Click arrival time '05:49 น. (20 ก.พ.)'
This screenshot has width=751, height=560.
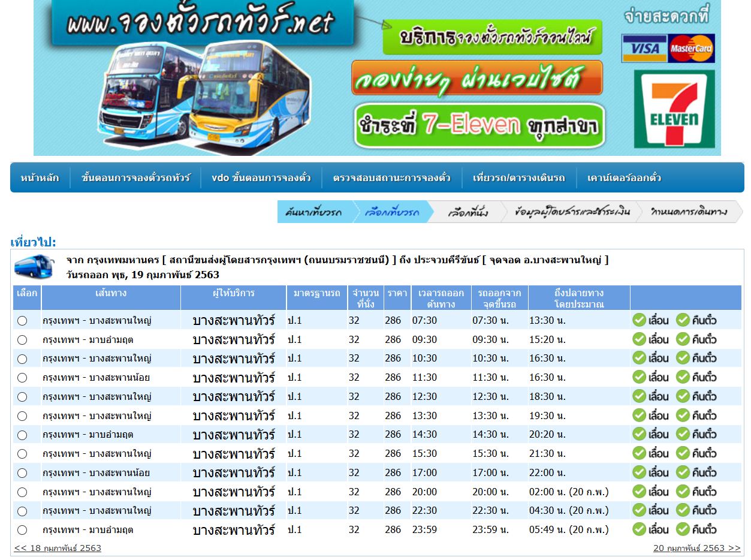click(569, 529)
